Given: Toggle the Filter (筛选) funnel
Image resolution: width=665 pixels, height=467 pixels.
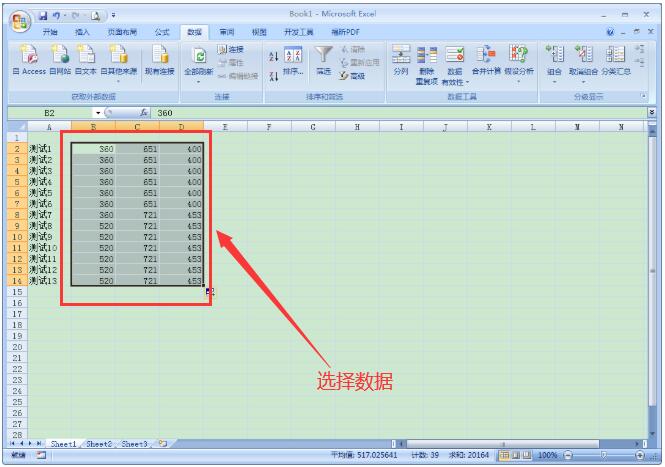Looking at the screenshot, I should pyautogui.click(x=324, y=60).
